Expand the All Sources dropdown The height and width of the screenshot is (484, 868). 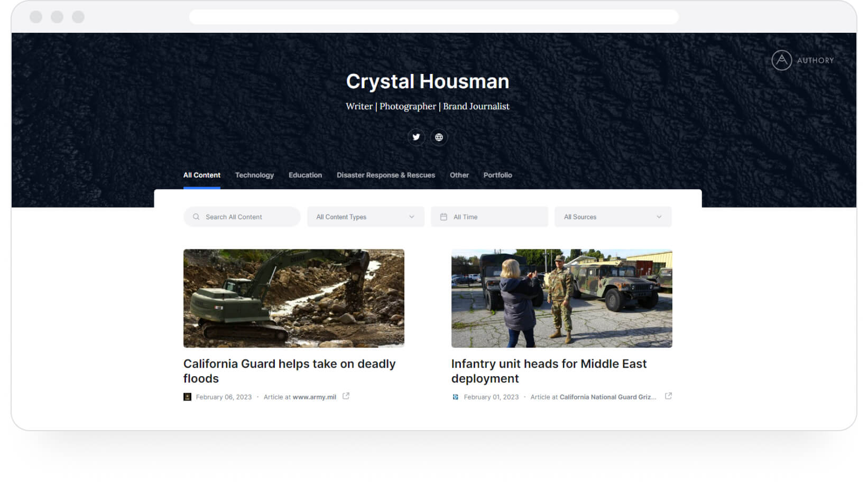613,217
